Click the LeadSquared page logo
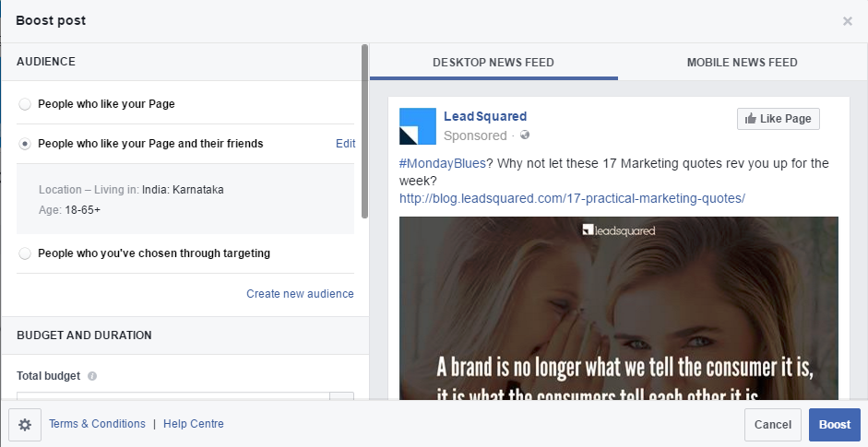Viewport: 868px width, 447px height. pyautogui.click(x=417, y=126)
